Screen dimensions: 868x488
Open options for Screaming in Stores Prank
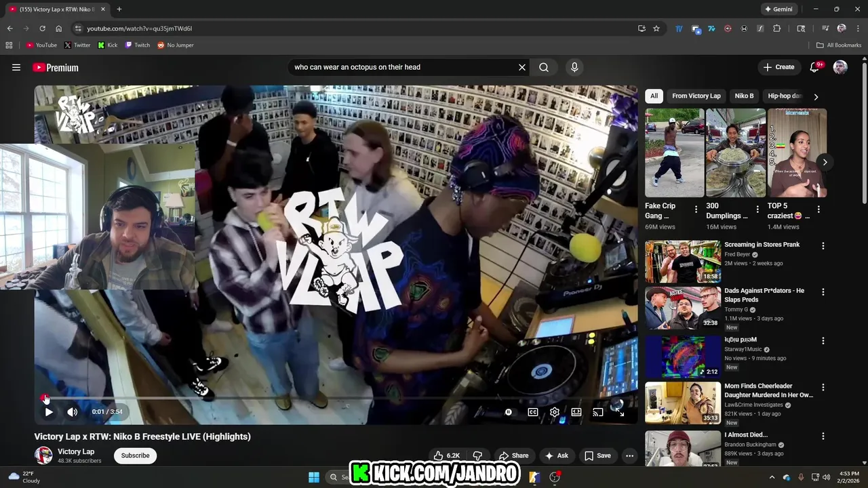pos(823,246)
